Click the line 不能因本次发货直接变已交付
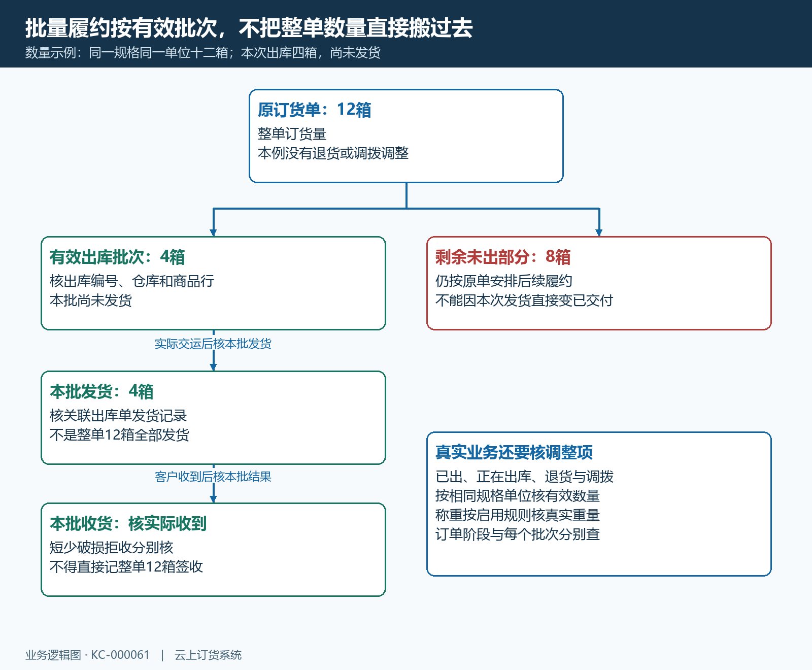 click(x=524, y=300)
